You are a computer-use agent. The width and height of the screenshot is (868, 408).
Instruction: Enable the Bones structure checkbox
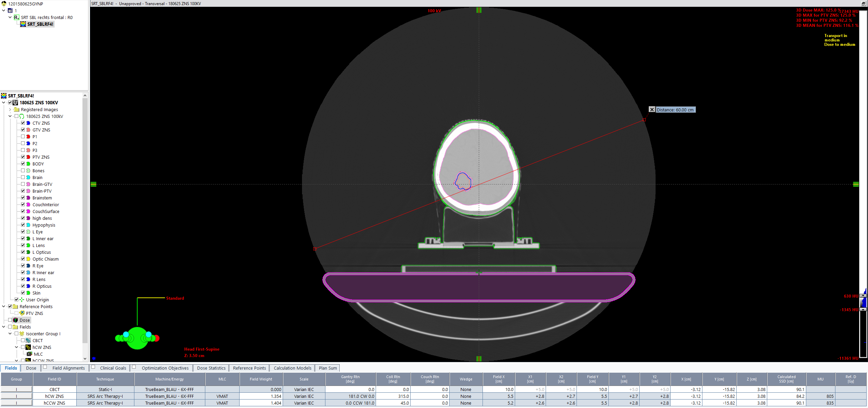(x=23, y=171)
